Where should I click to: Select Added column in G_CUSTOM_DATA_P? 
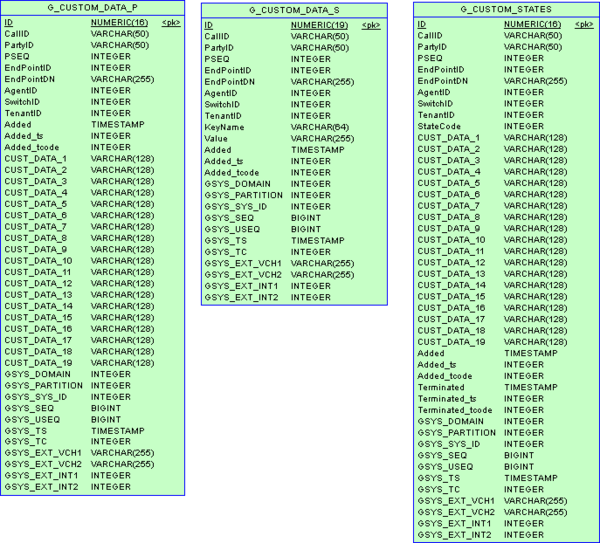(18, 125)
